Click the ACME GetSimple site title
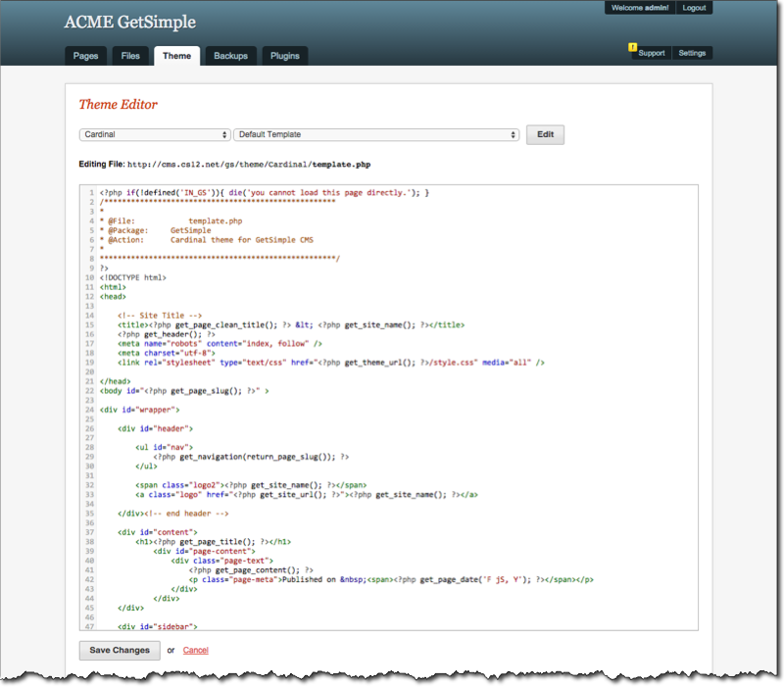 [129, 23]
